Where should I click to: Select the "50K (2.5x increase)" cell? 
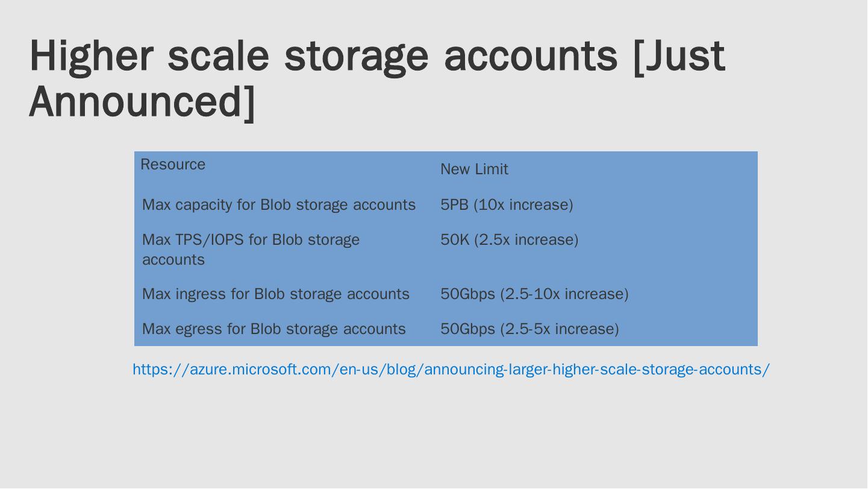(x=509, y=240)
